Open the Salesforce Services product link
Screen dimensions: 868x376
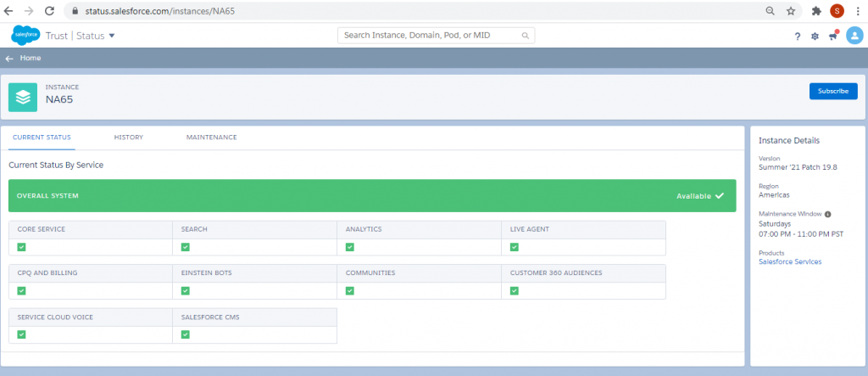pos(790,261)
